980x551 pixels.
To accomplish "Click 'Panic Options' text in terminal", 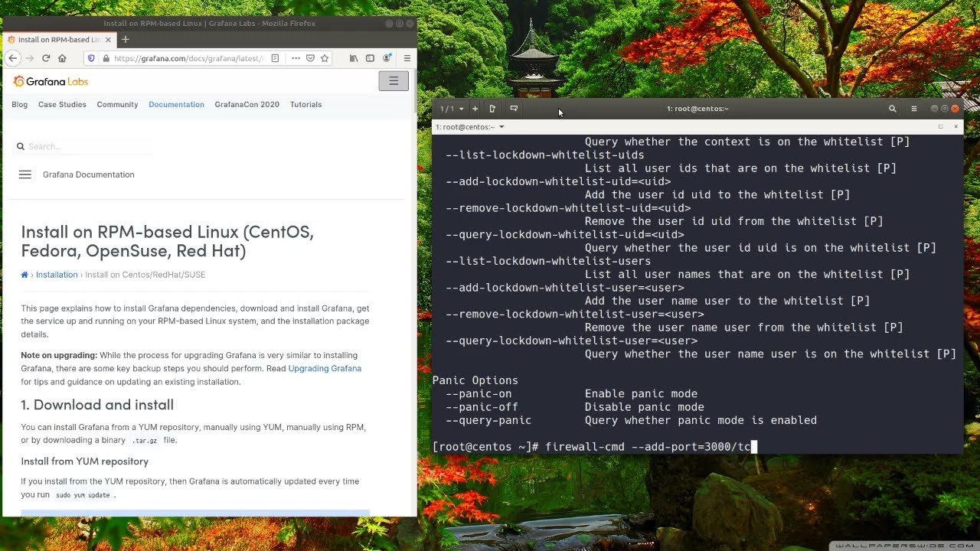I will tap(475, 380).
